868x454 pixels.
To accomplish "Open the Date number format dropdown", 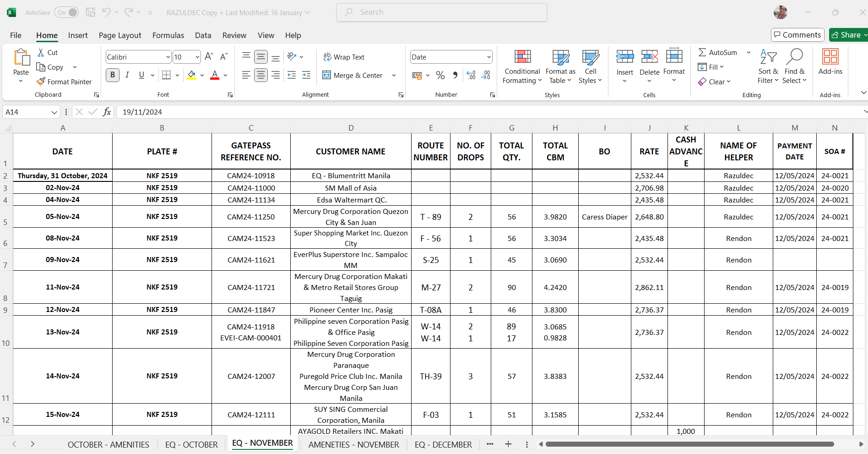I will [x=489, y=57].
